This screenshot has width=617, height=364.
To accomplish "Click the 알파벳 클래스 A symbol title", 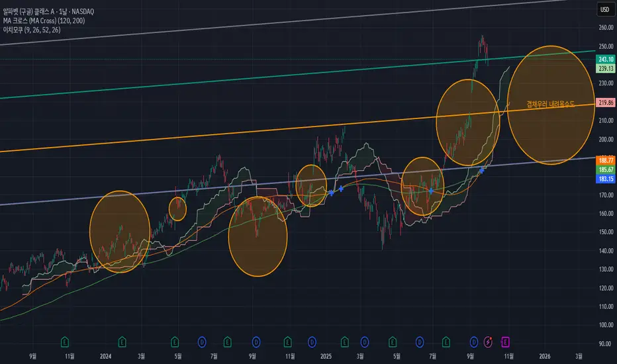I will coord(48,11).
